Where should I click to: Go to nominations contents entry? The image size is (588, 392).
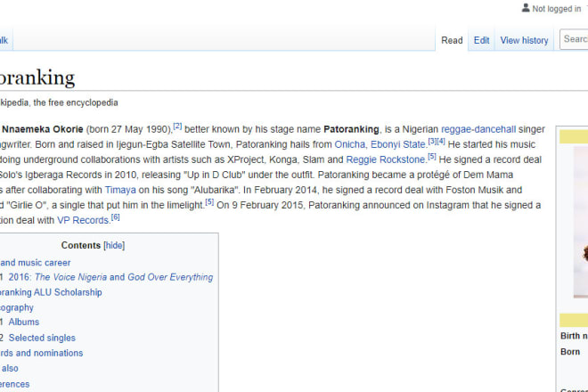click(41, 354)
